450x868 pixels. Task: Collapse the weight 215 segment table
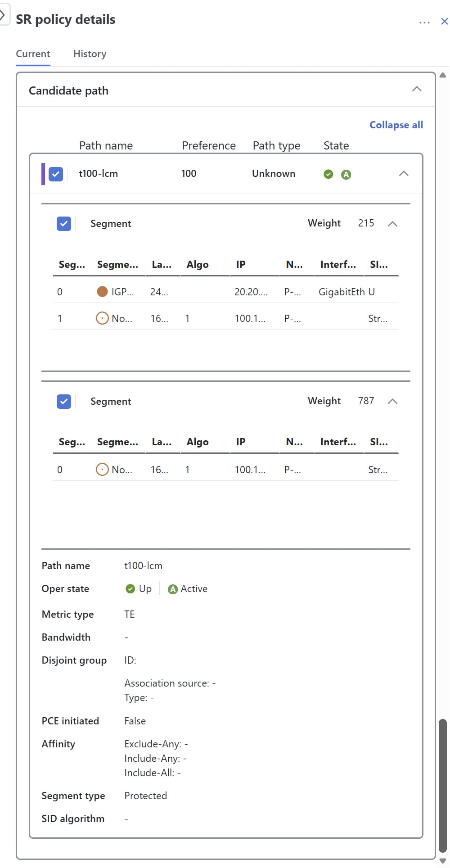pos(392,223)
